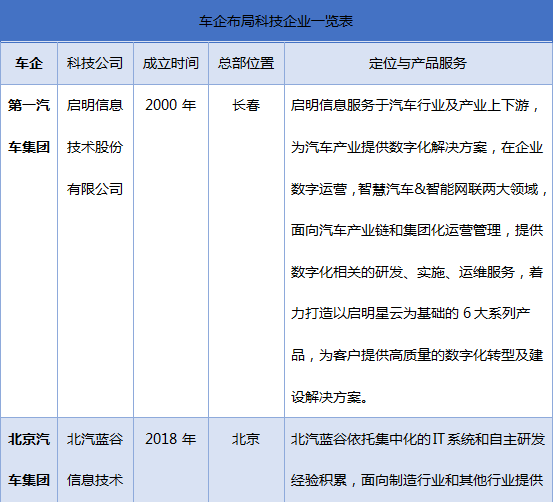The image size is (553, 502).
Task: Click the 长春 headquarters cell
Action: tap(246, 105)
